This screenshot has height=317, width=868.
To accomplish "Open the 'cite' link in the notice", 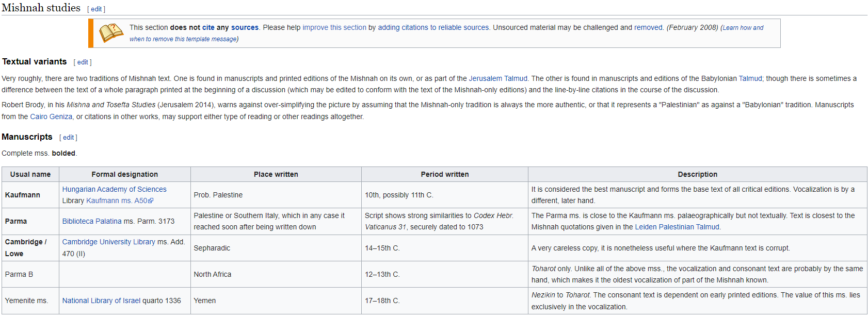I will pos(208,28).
